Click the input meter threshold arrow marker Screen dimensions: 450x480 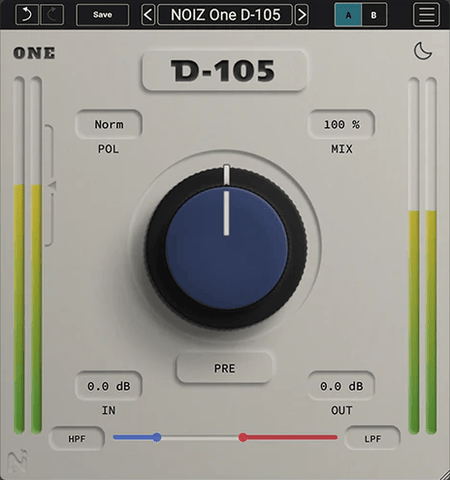pos(52,186)
